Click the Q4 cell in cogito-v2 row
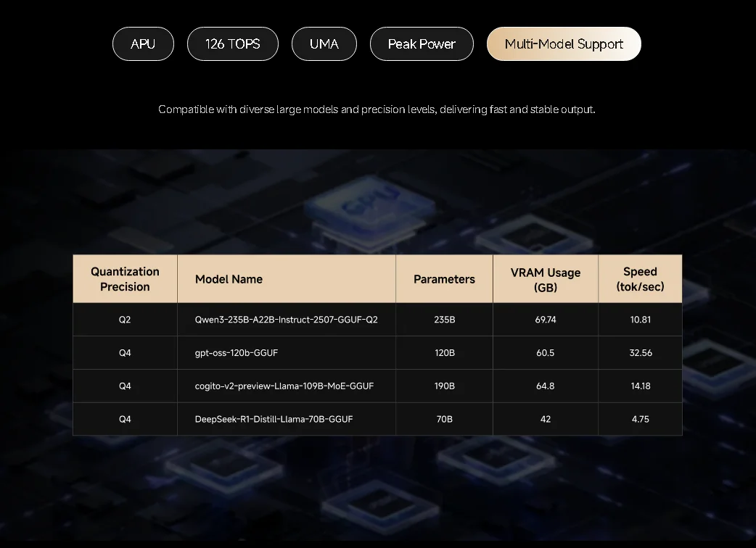 [x=125, y=386]
